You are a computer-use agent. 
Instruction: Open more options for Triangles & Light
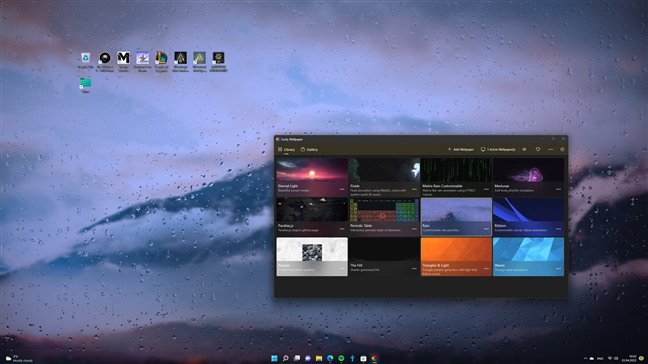click(x=486, y=269)
